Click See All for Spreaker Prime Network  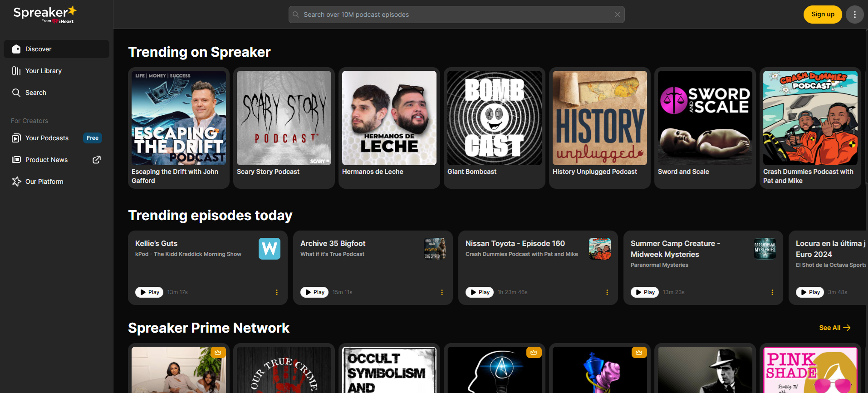point(834,328)
